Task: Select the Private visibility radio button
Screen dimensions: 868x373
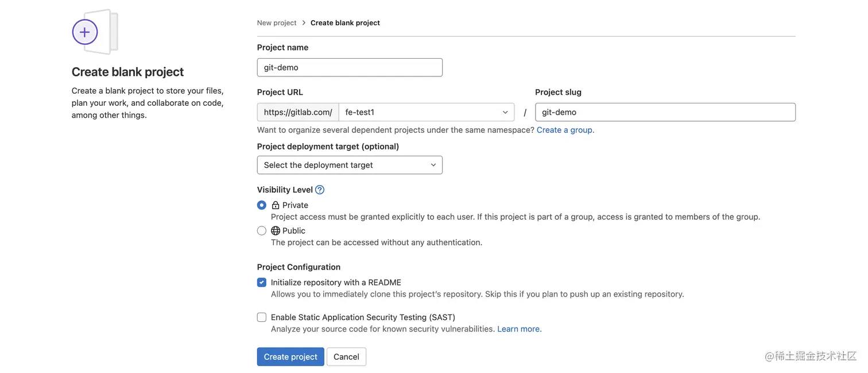Action: [x=262, y=205]
